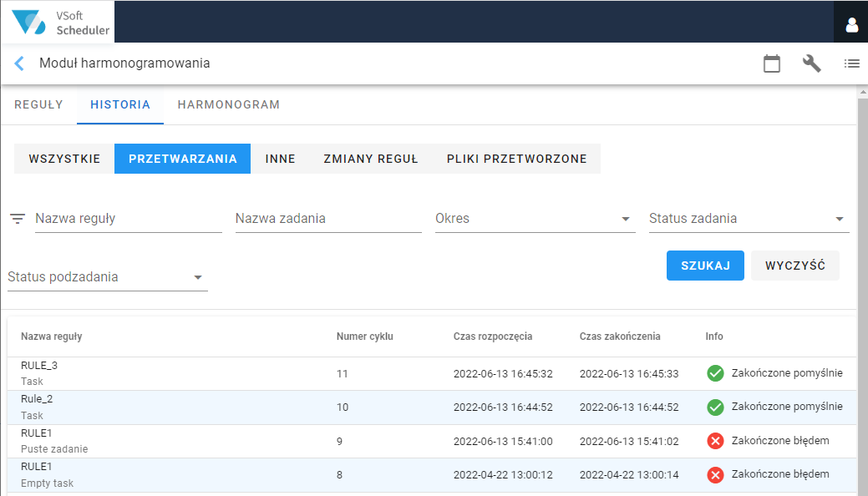The height and width of the screenshot is (496, 868).
Task: Go back using the blue chevron arrow
Action: 19,63
